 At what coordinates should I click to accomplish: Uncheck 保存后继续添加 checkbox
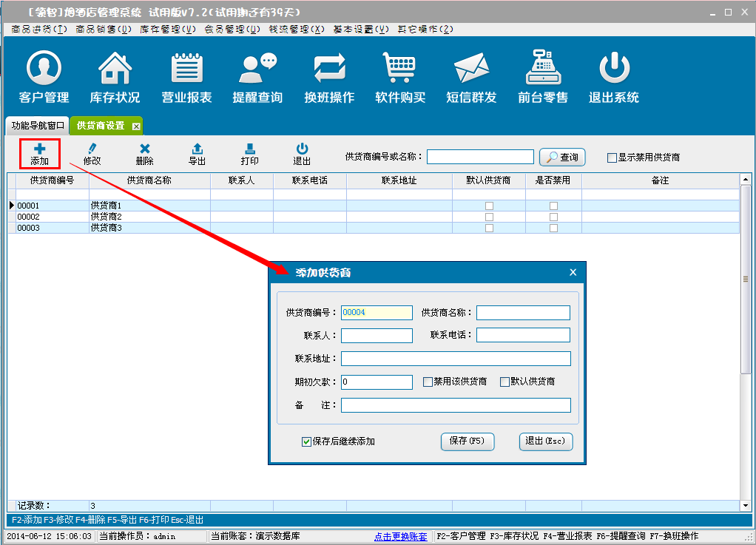pyautogui.click(x=306, y=441)
